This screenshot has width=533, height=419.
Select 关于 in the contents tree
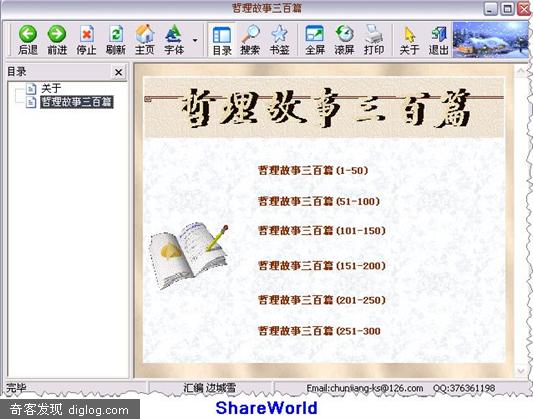[x=51, y=89]
